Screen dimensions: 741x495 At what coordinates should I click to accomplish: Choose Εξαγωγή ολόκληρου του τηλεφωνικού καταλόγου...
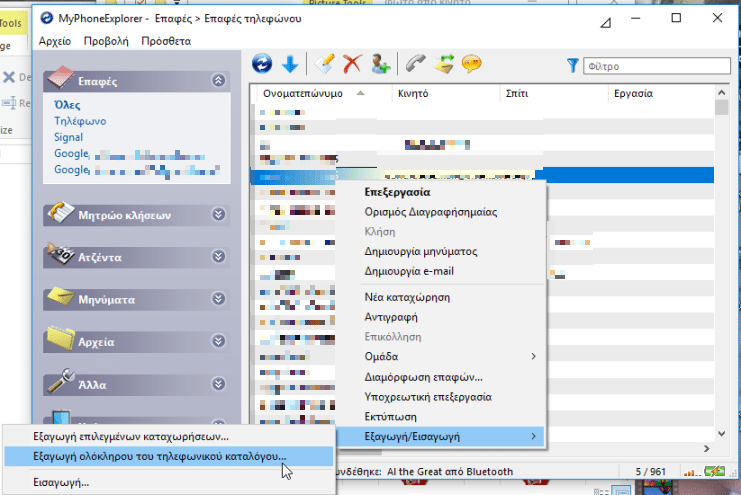(x=169, y=456)
